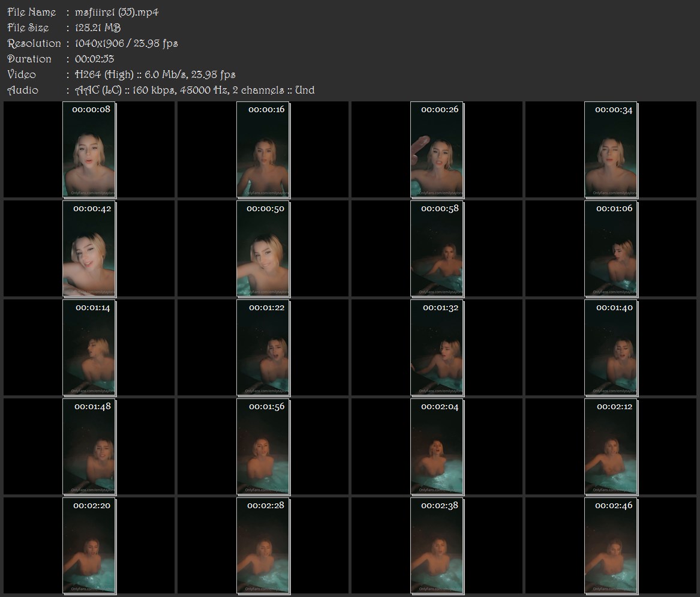Select the file size value in MB
The image size is (700, 597).
click(98, 28)
